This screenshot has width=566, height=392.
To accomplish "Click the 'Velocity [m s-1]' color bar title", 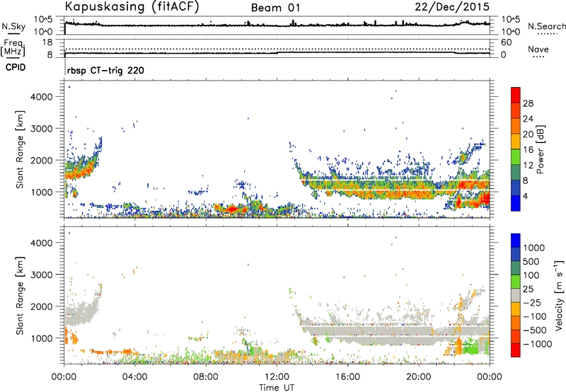I will coord(559,295).
